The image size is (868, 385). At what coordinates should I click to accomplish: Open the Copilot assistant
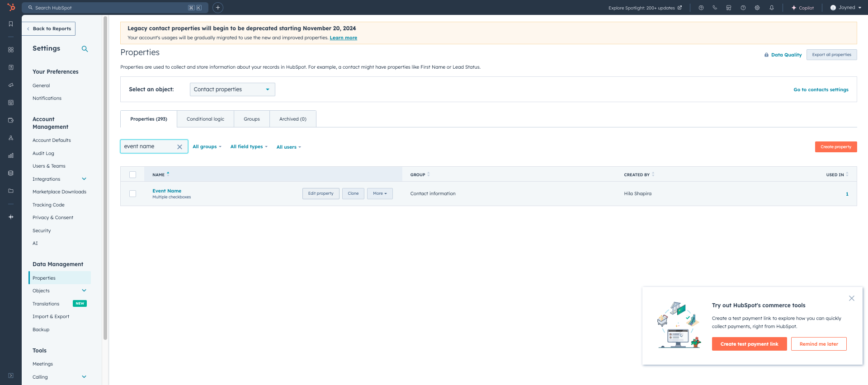pyautogui.click(x=802, y=8)
